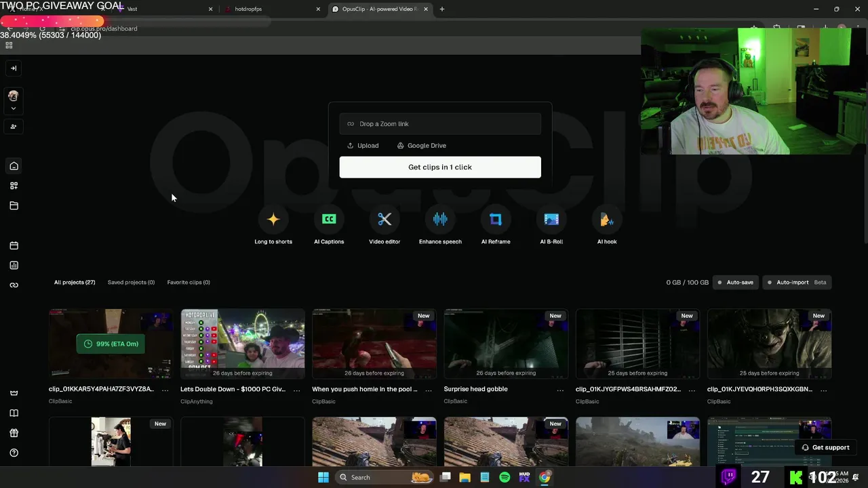Screen dimensions: 868x488
Task: Select the Long to shorts tool
Action: click(x=273, y=226)
